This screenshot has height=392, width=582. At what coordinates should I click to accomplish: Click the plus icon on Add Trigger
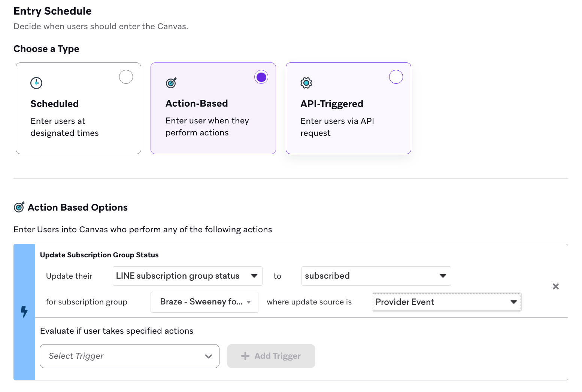[245, 356]
